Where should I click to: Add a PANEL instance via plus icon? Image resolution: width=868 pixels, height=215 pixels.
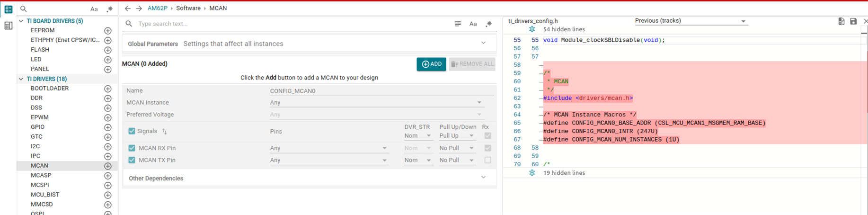point(108,70)
